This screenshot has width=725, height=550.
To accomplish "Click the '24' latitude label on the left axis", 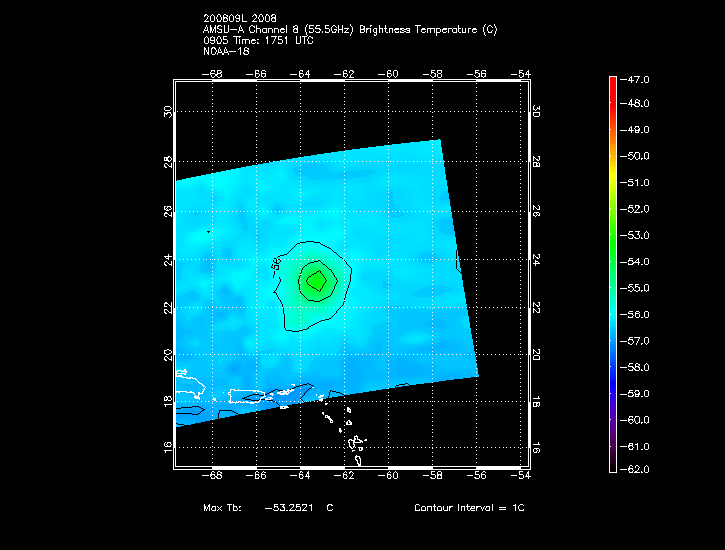I will [168, 260].
